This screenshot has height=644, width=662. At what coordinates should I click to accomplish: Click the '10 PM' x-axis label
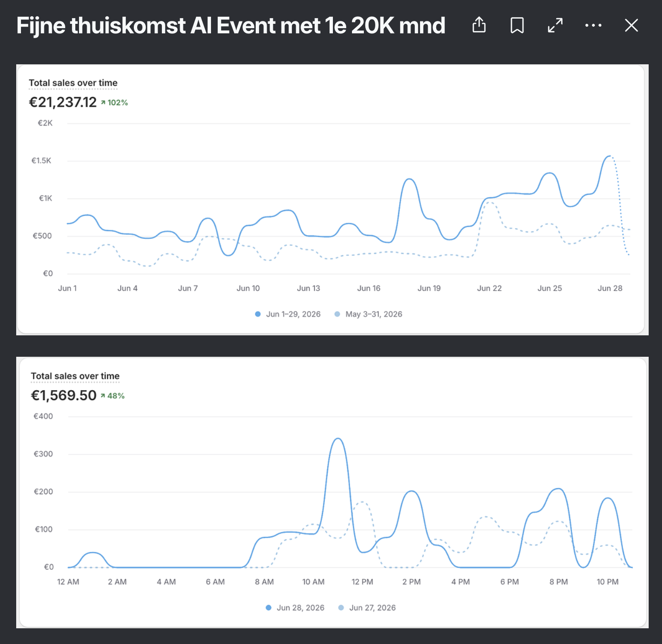click(608, 582)
